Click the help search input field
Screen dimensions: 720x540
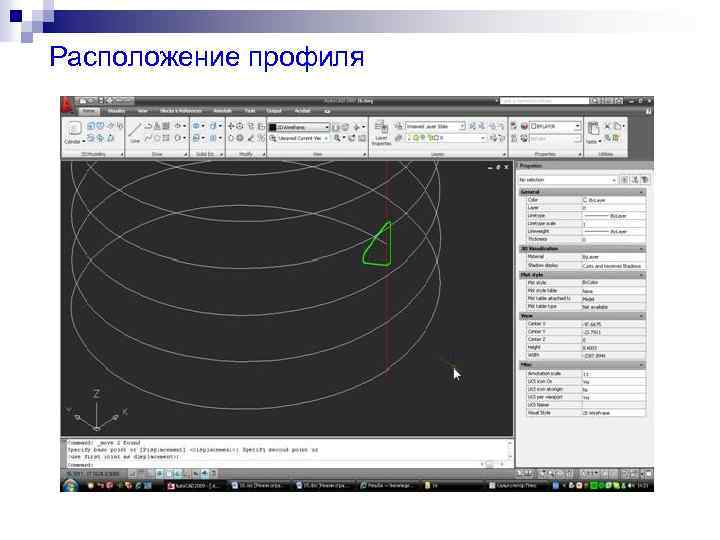coord(544,101)
